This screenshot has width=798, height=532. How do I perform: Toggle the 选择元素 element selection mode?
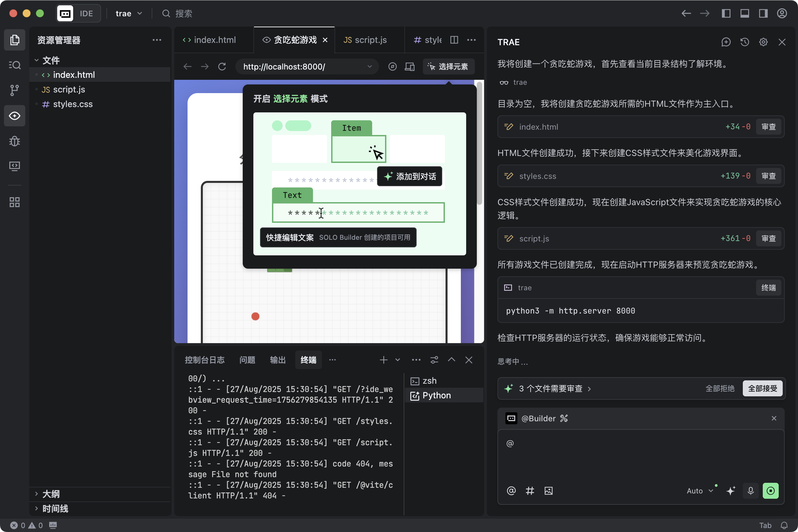click(x=448, y=66)
